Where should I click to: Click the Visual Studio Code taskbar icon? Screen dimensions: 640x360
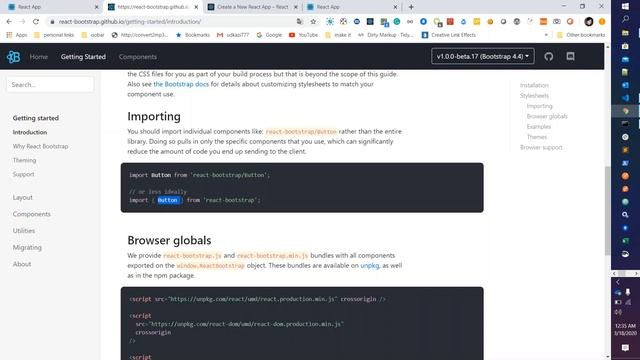625,98
